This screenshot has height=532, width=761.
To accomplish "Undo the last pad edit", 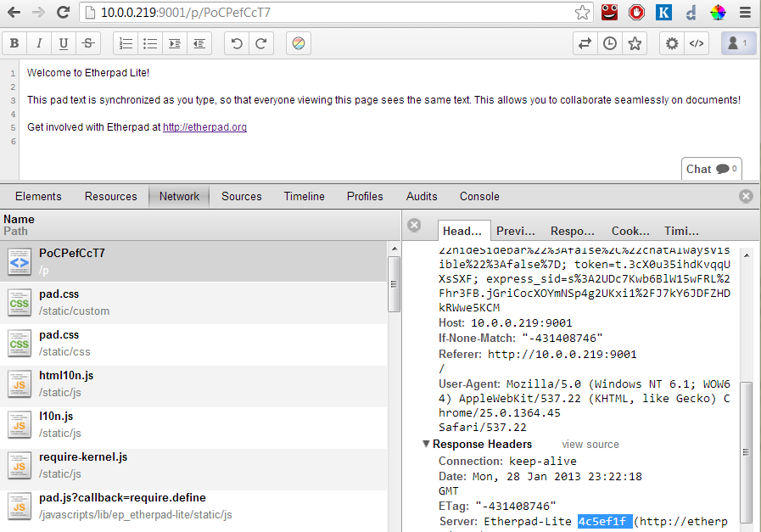I will (x=237, y=43).
